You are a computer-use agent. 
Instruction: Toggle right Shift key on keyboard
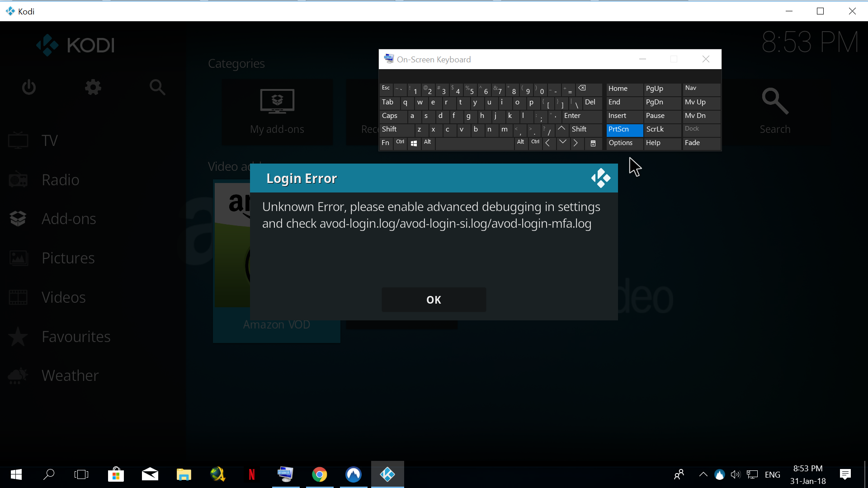pyautogui.click(x=585, y=130)
